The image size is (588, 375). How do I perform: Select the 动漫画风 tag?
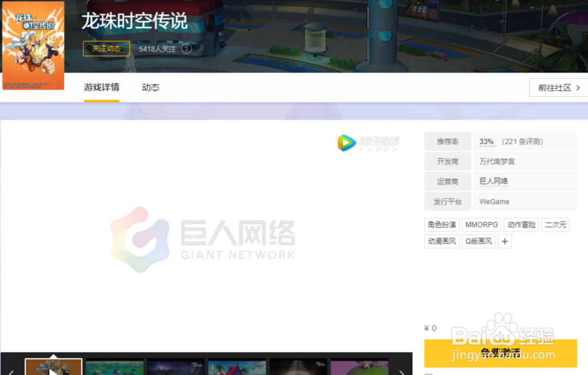(442, 241)
